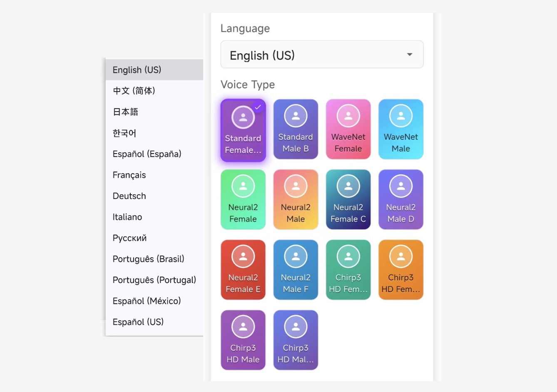Choose the Neural2 Male F voice
The image size is (557, 392).
296,270
